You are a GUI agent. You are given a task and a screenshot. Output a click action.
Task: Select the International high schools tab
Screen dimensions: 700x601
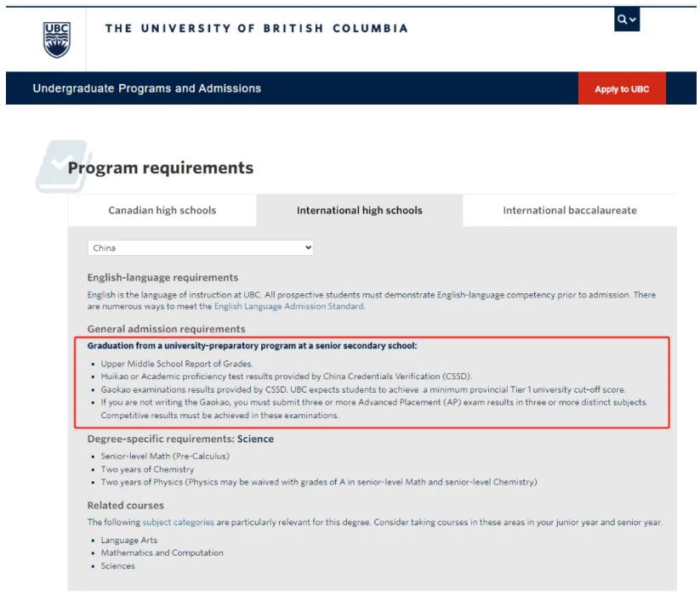tap(360, 210)
